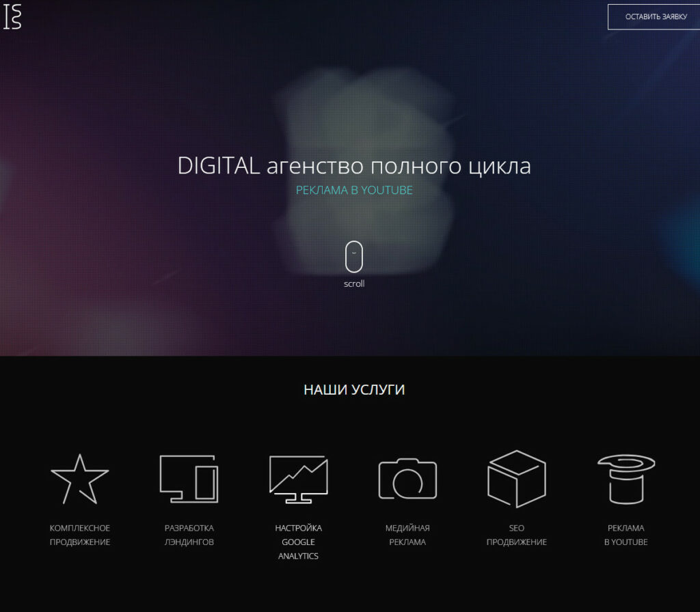Choose the camera icon for media advertising
The image size is (700, 612).
(x=407, y=479)
